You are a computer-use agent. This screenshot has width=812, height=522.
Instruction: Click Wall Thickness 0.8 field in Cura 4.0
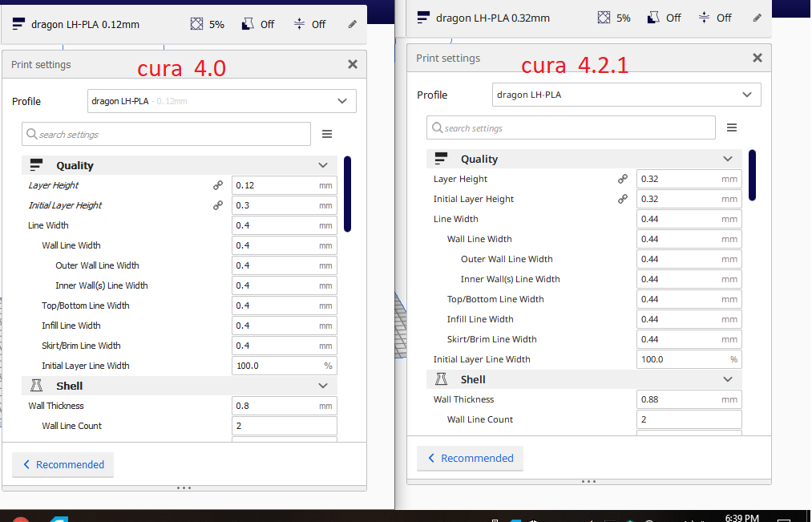click(285, 406)
